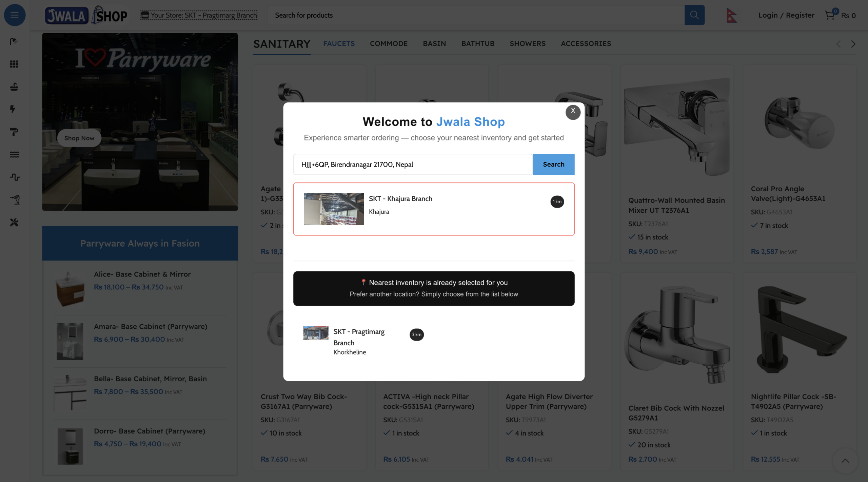868x482 pixels.
Task: Click the power drill tools sidebar icon
Action: coord(15,199)
